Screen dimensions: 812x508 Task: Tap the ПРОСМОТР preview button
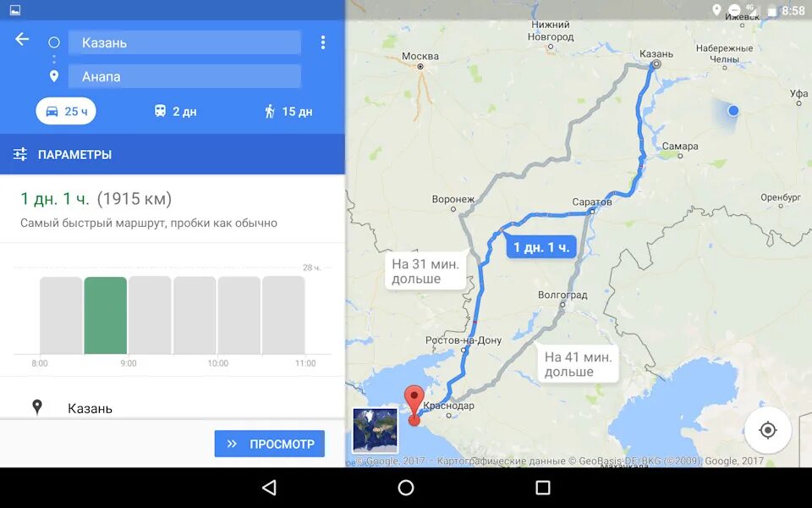click(269, 444)
